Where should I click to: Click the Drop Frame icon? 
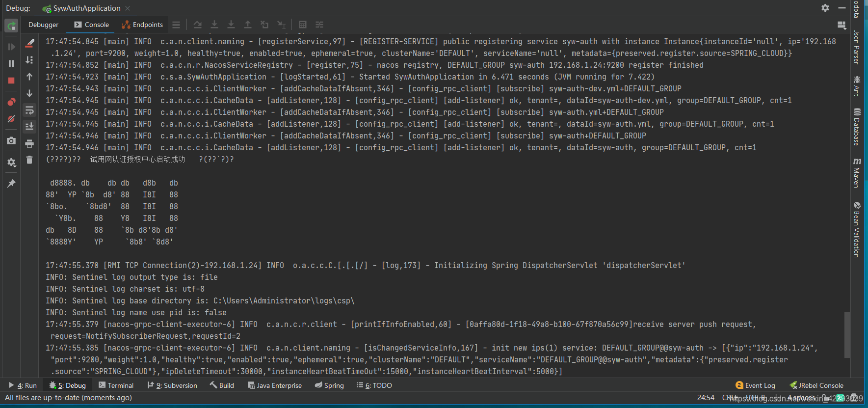264,25
